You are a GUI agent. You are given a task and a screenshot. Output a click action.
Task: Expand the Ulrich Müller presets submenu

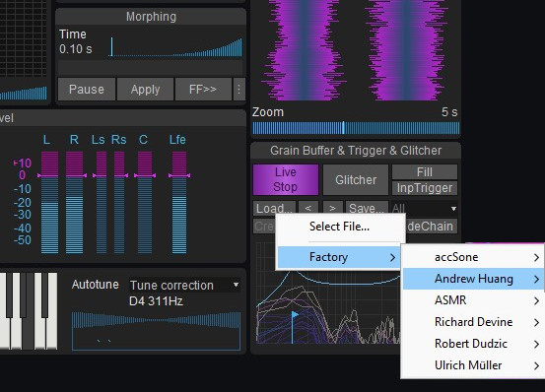pos(473,365)
